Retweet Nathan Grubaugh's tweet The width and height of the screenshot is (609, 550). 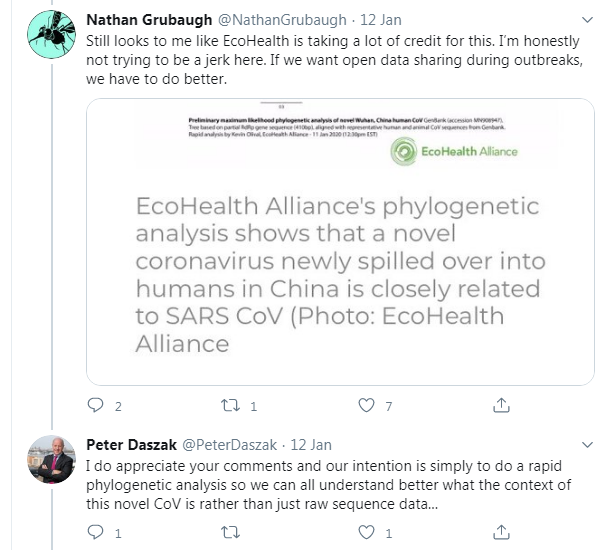230,406
